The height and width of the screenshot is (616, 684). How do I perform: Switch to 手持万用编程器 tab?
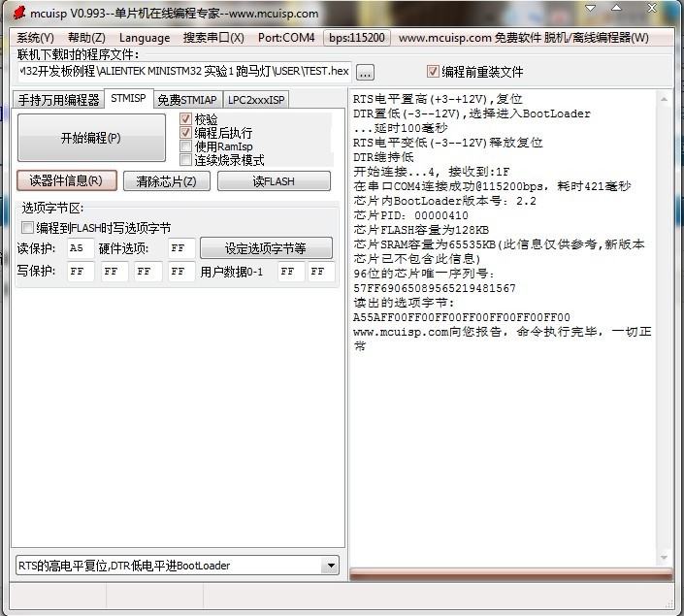pos(58,100)
